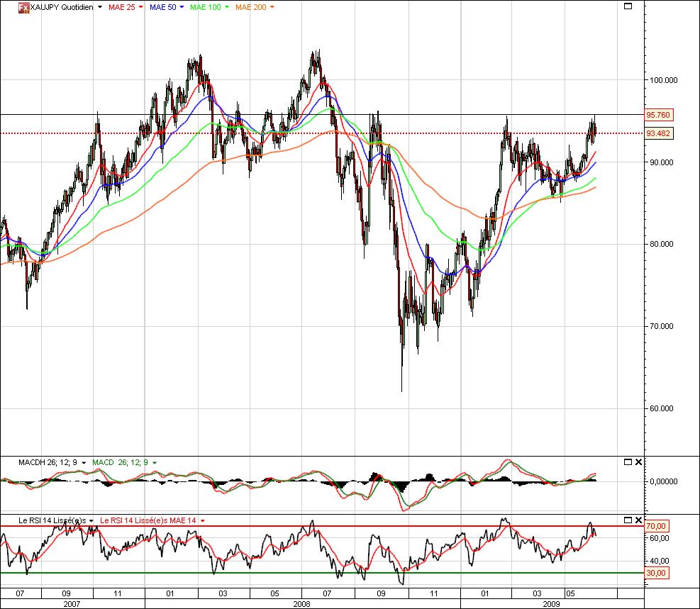Image resolution: width=700 pixels, height=609 pixels.
Task: Open the orange MAE 200 indicator menu
Action: coord(272,7)
